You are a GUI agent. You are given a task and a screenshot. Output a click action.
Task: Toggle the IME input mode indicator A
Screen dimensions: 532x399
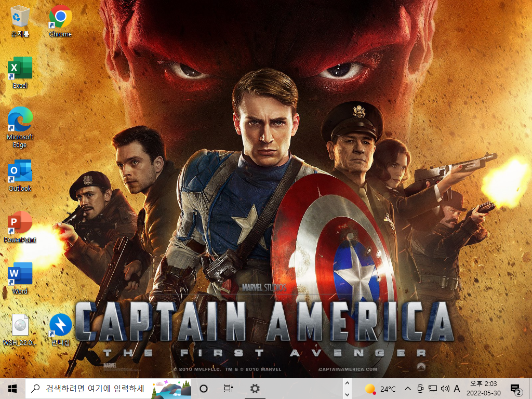(x=457, y=389)
